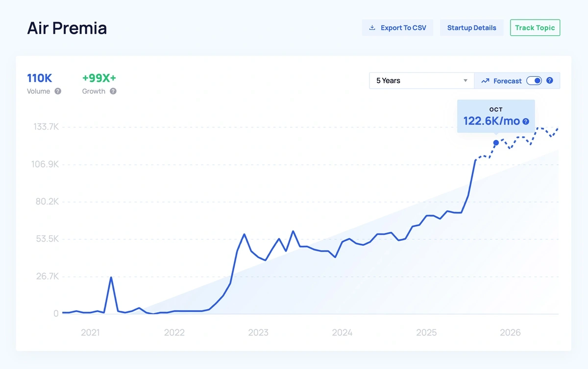Click the question mark in the October tooltip
This screenshot has height=369, width=588.
[525, 121]
